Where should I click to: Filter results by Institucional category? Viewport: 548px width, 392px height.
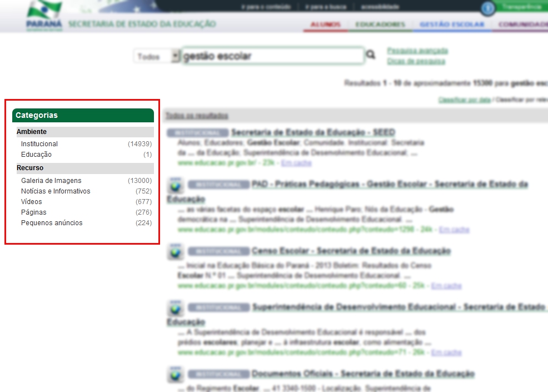pyautogui.click(x=39, y=144)
